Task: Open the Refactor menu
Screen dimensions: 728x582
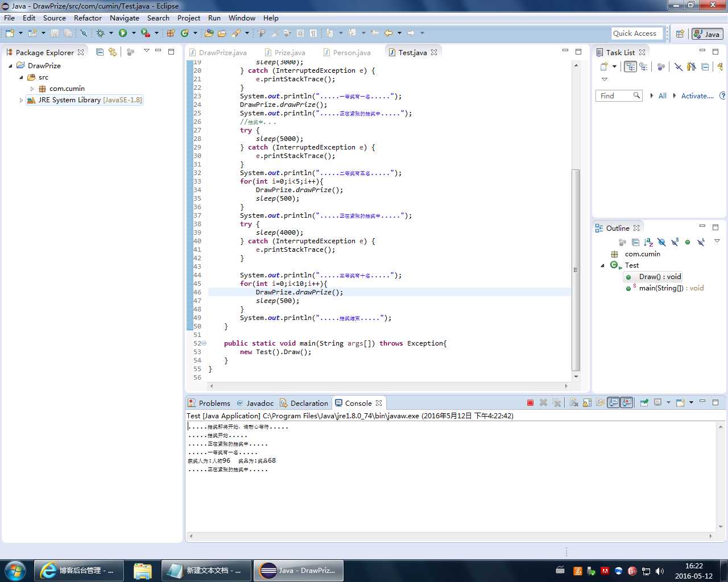Action: point(88,18)
